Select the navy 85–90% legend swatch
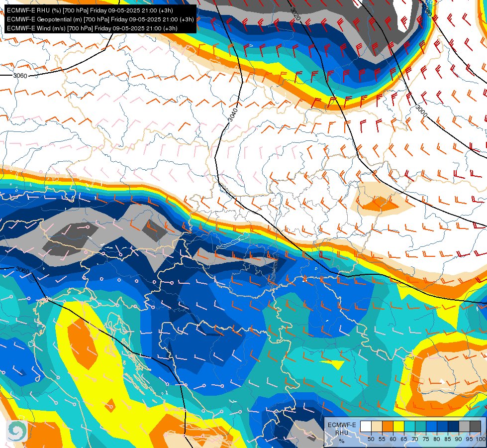Image resolution: width=487 pixels, height=448 pixels. pyautogui.click(x=454, y=426)
